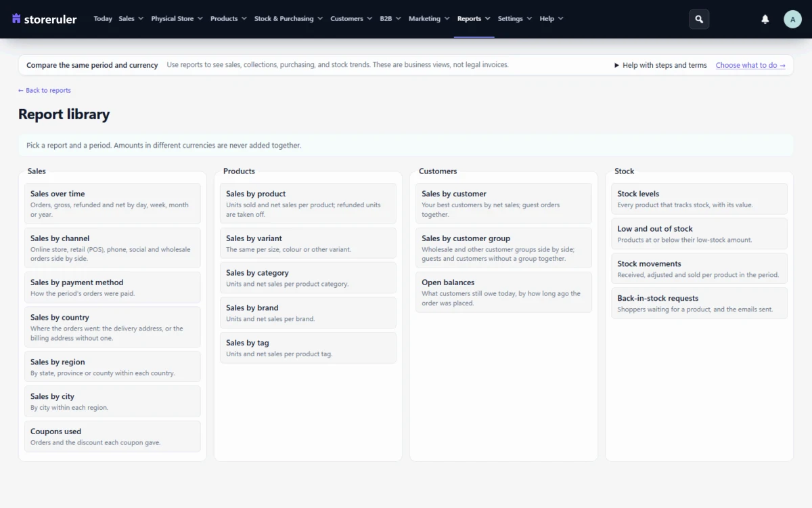Click the Choose what to do link

(x=750, y=65)
